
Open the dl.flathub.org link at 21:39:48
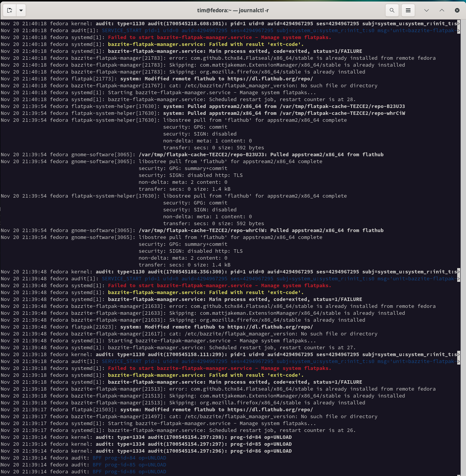click(270, 327)
